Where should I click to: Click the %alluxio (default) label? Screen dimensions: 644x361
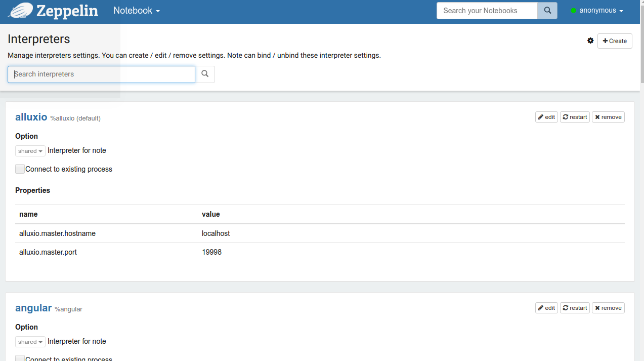click(75, 118)
